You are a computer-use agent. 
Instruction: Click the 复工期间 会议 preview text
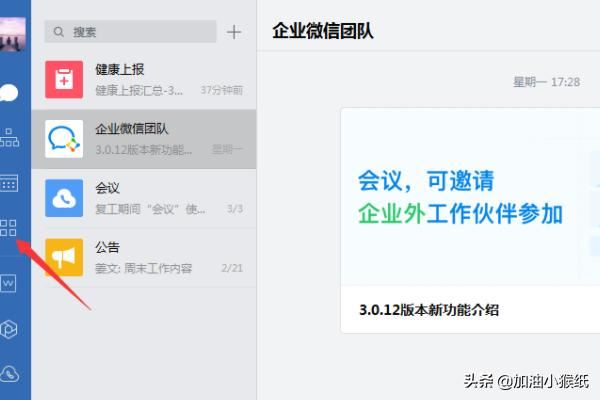coord(150,209)
